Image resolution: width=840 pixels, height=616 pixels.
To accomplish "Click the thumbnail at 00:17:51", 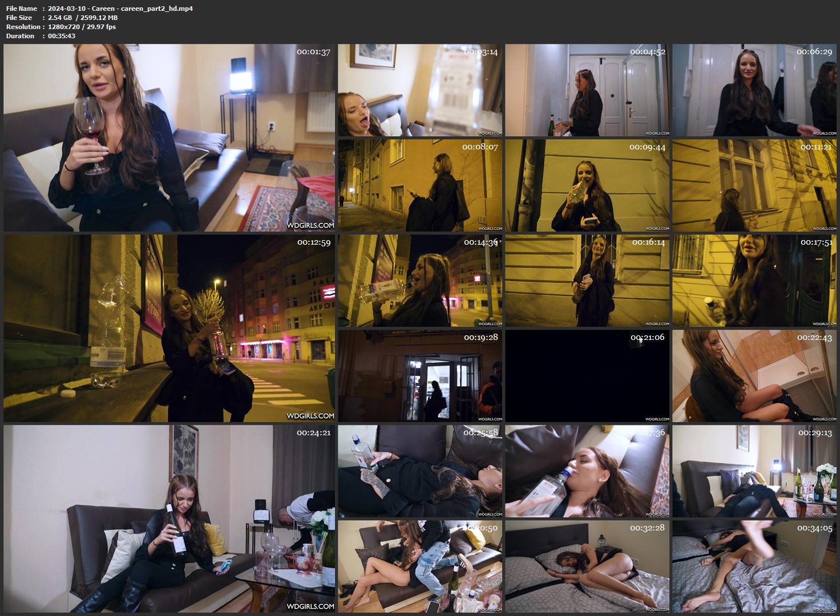I will click(754, 281).
